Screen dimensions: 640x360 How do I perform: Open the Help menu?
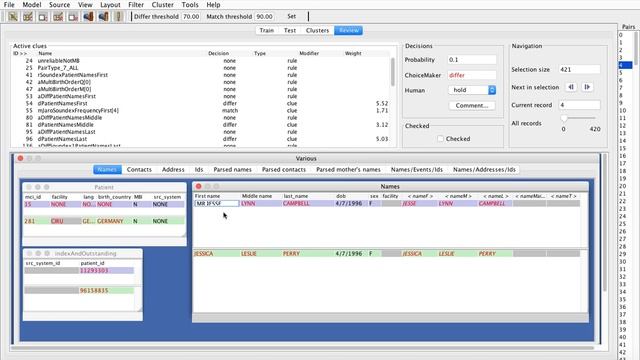213,5
